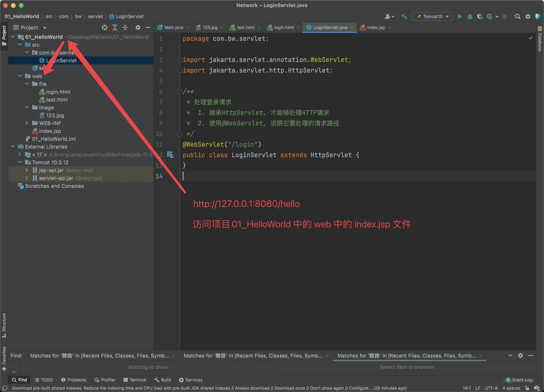Click the tool window quick access icon in status bar
The image size is (544, 392).
[5, 388]
